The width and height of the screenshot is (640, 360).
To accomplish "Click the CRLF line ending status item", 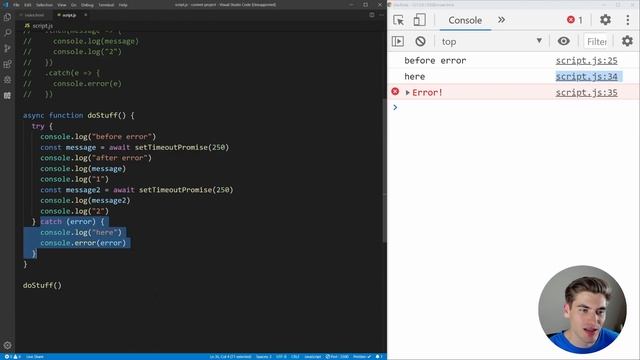I will (295, 357).
